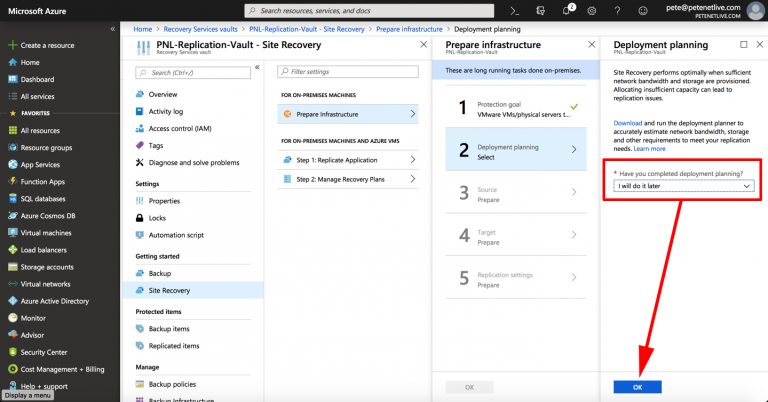Screen dimensions: 768x402
Task: Expand Step 1: Replicate Application
Action: (x=348, y=160)
